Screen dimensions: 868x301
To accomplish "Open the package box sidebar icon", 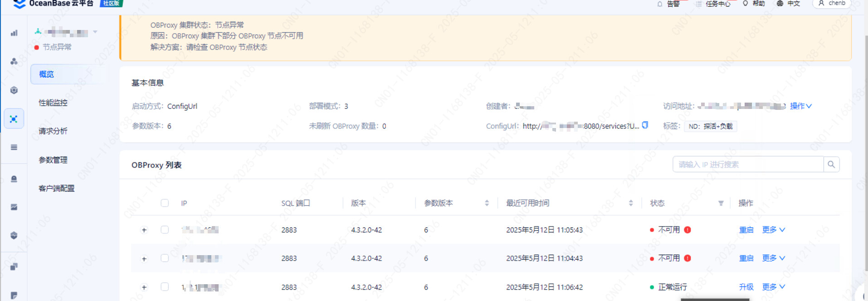I will click(x=14, y=235).
